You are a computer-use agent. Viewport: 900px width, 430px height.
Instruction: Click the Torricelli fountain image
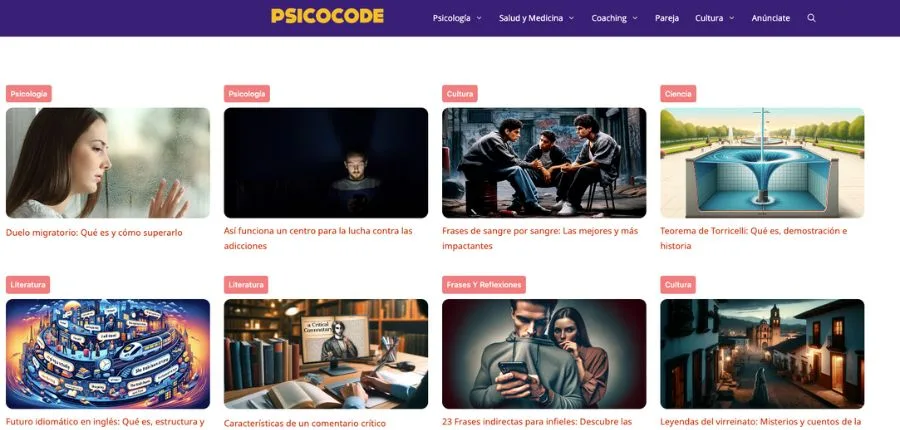tap(762, 163)
